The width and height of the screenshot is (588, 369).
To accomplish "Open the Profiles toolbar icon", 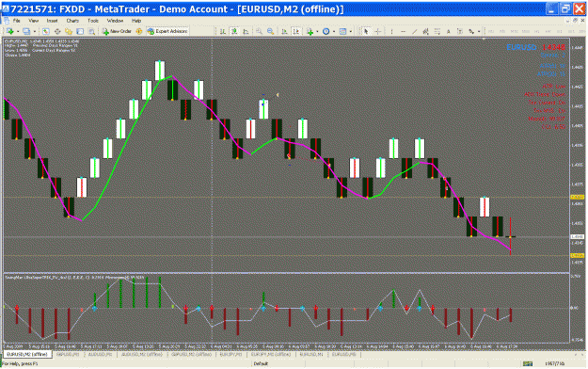I will (x=26, y=31).
